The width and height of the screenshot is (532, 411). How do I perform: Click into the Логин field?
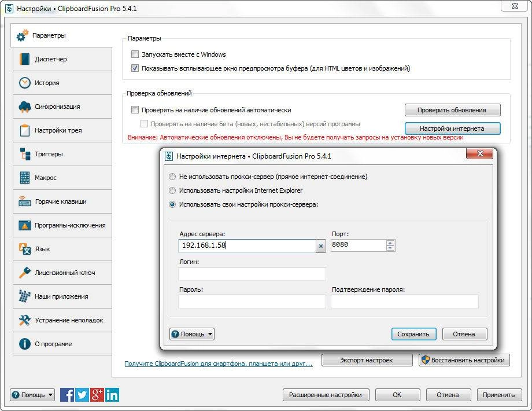(252, 274)
